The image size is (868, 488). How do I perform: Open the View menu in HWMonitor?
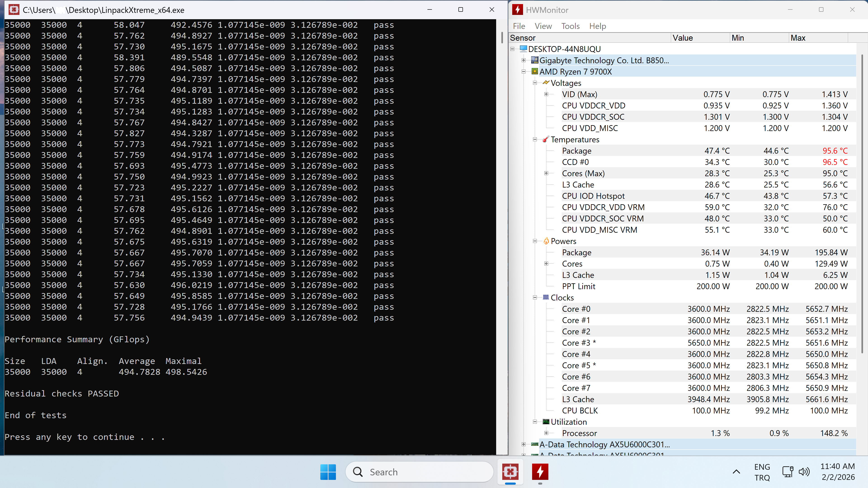543,26
